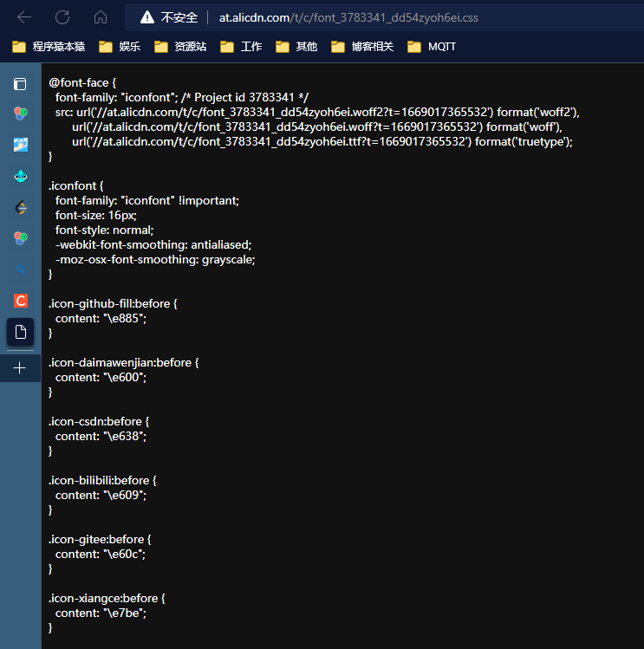Go to the home page icon
Viewport: 644px width, 649px height.
point(101,17)
